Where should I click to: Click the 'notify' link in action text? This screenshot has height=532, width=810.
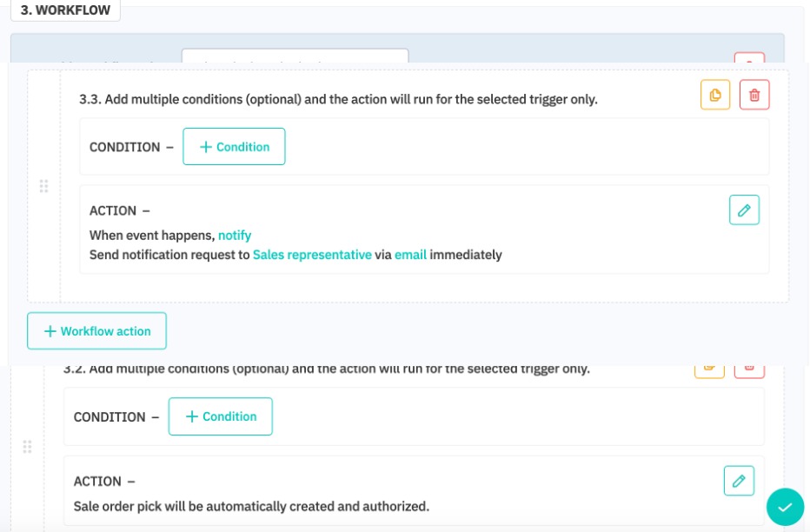[x=235, y=235]
